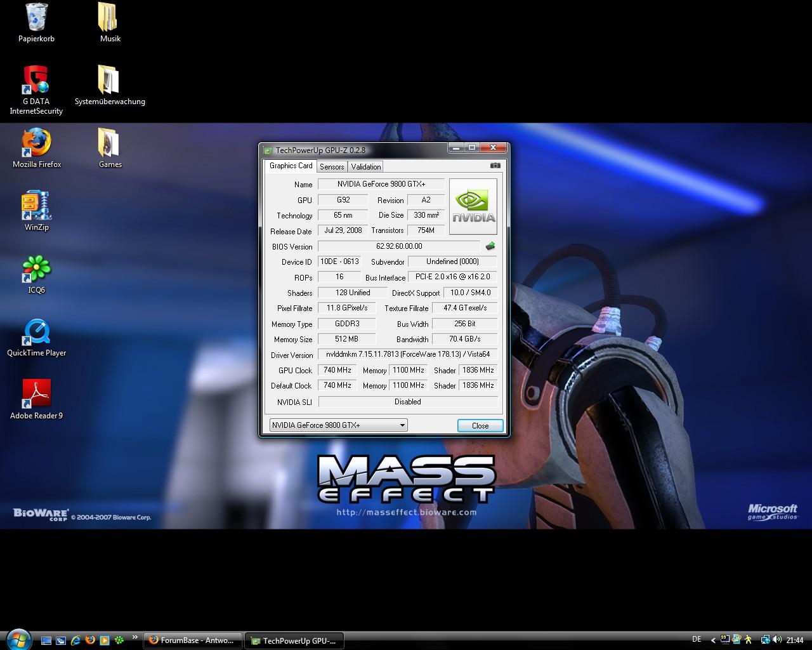
Task: Click the DirectX Support 10.0 / SM4.0
Action: tap(470, 293)
